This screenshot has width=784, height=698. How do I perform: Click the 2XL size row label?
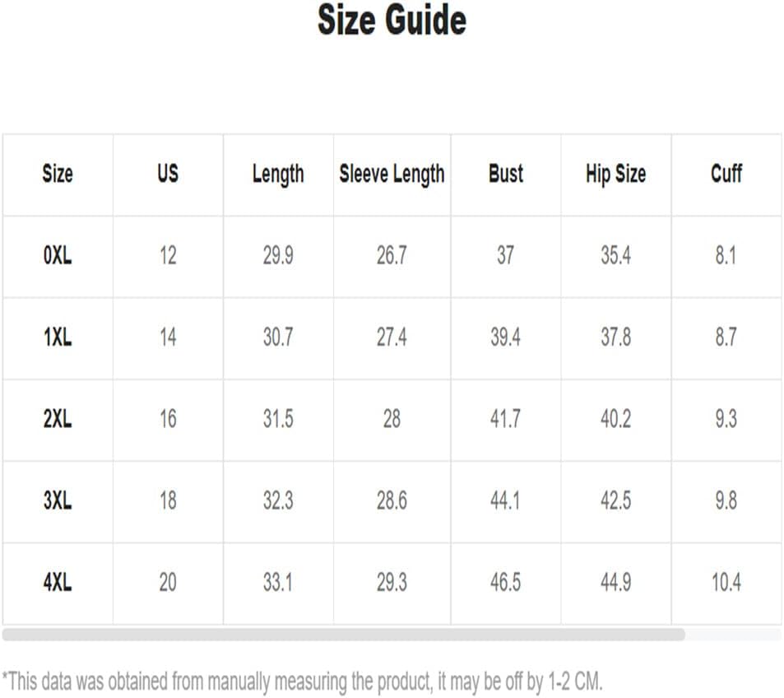pyautogui.click(x=58, y=419)
